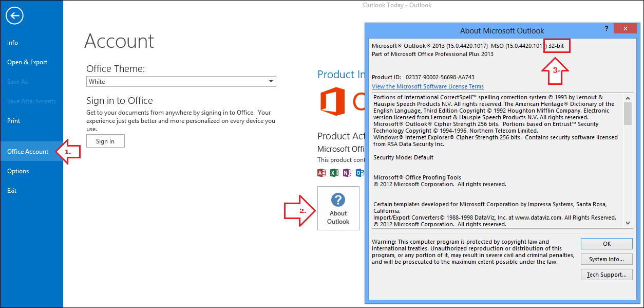Click the dialog help question mark
The image size is (644, 308).
[607, 28]
